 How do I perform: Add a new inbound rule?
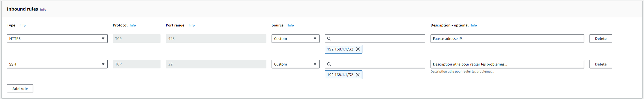pos(20,89)
